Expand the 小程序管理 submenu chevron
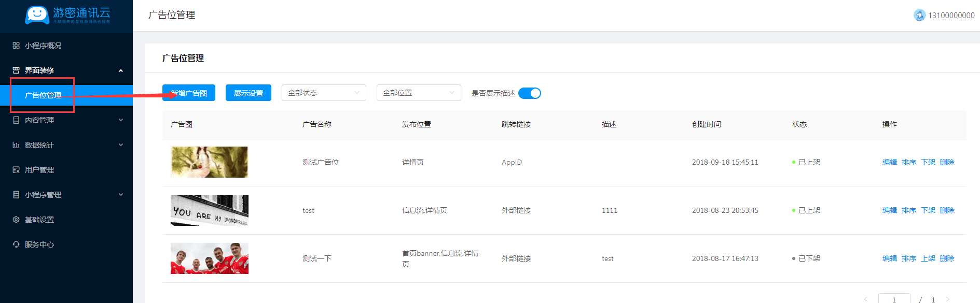The image size is (980, 303). pos(121,195)
